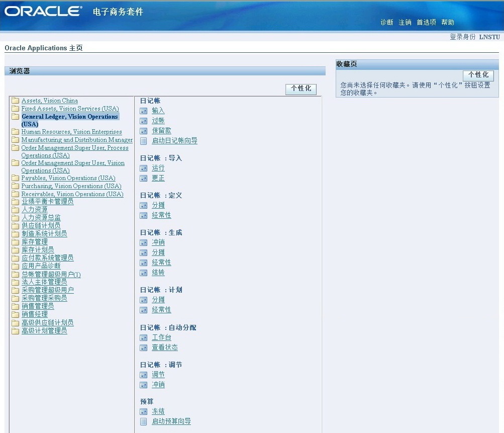Click the form icon next to 过帐
This screenshot has width=504, height=433.
(x=143, y=121)
